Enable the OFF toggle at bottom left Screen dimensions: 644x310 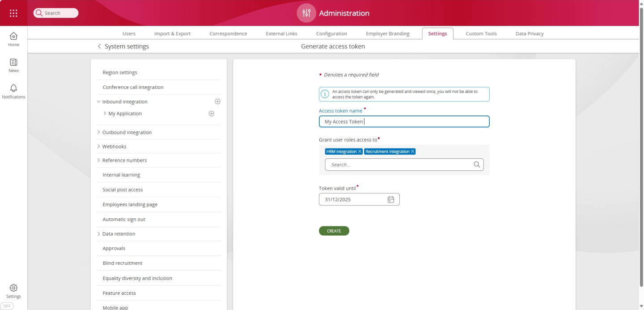click(7, 306)
